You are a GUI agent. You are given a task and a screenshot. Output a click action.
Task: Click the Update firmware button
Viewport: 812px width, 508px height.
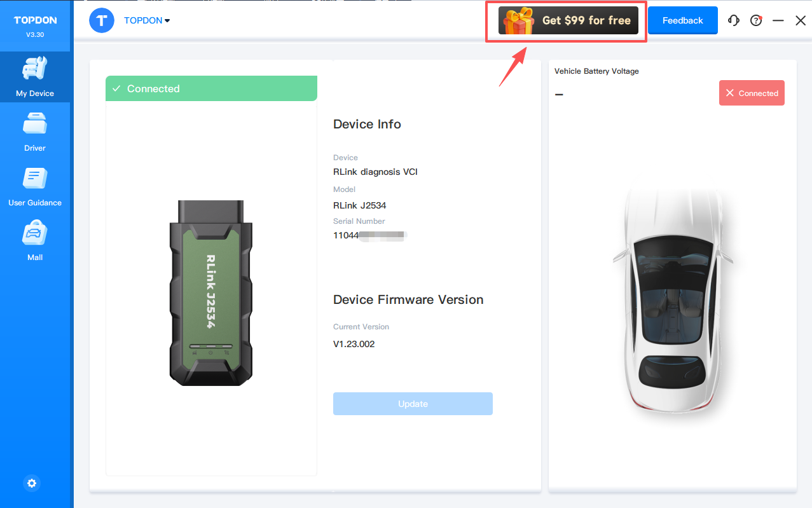tap(413, 404)
